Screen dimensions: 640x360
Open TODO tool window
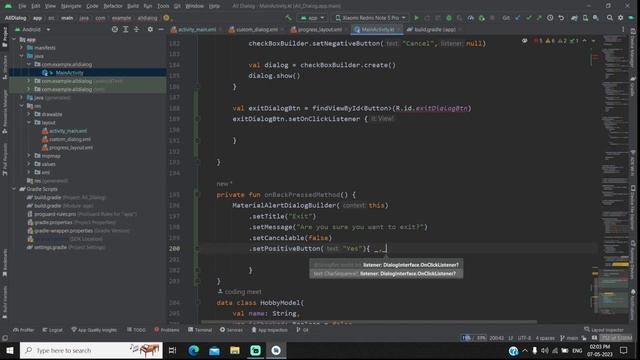(136, 330)
